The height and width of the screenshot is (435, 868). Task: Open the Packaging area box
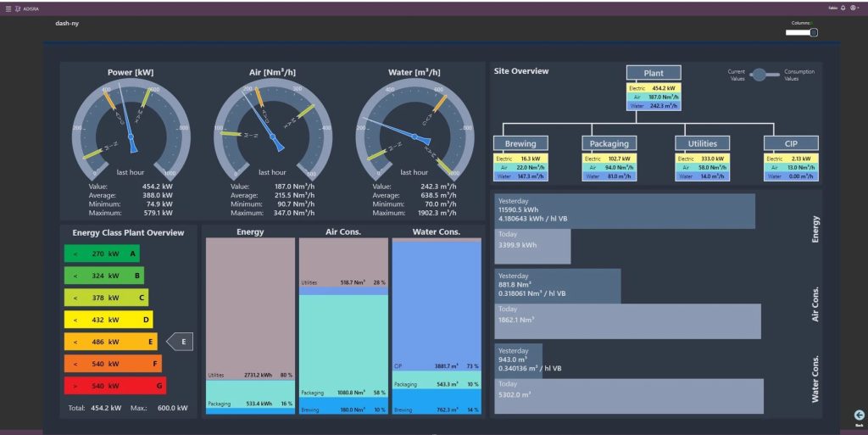coord(609,143)
